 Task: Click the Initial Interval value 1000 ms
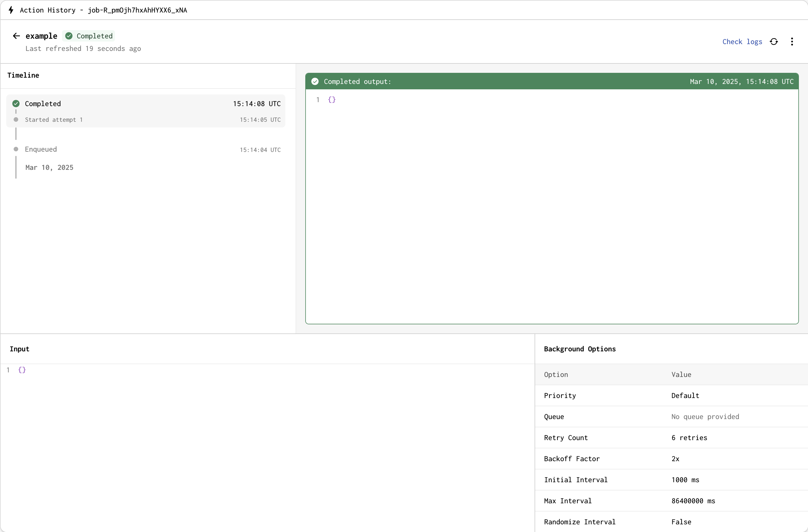pyautogui.click(x=685, y=480)
